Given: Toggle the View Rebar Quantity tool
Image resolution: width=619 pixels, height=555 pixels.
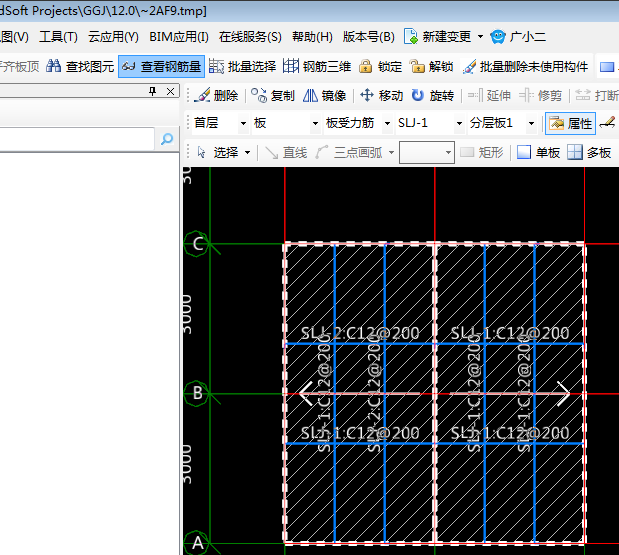Looking at the screenshot, I should pyautogui.click(x=161, y=66).
